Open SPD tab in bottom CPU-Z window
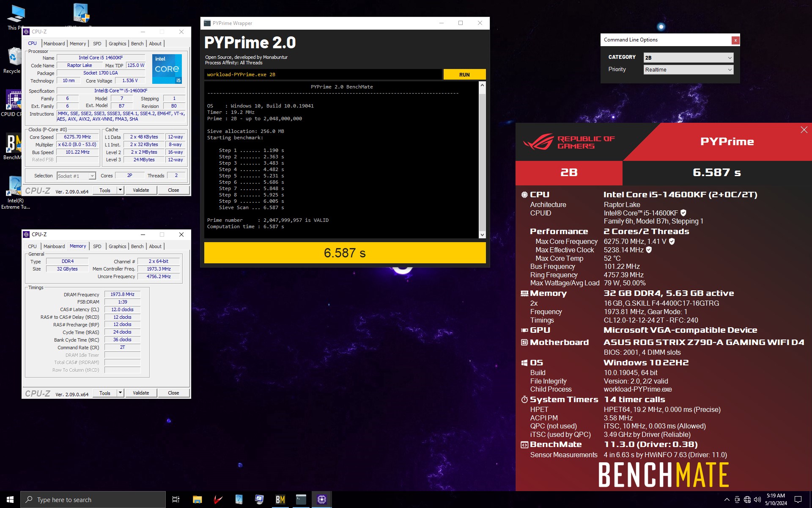 (x=97, y=246)
